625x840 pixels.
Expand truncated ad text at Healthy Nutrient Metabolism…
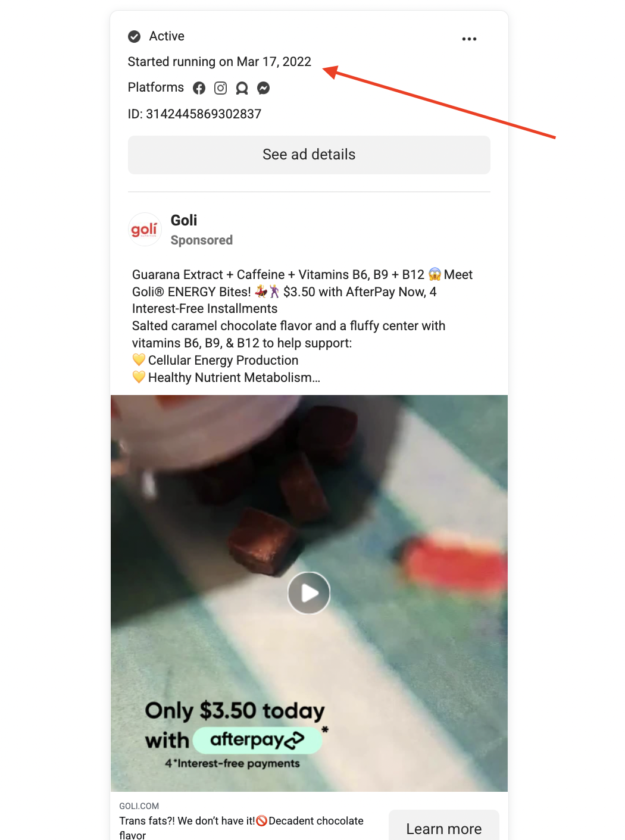pyautogui.click(x=234, y=378)
